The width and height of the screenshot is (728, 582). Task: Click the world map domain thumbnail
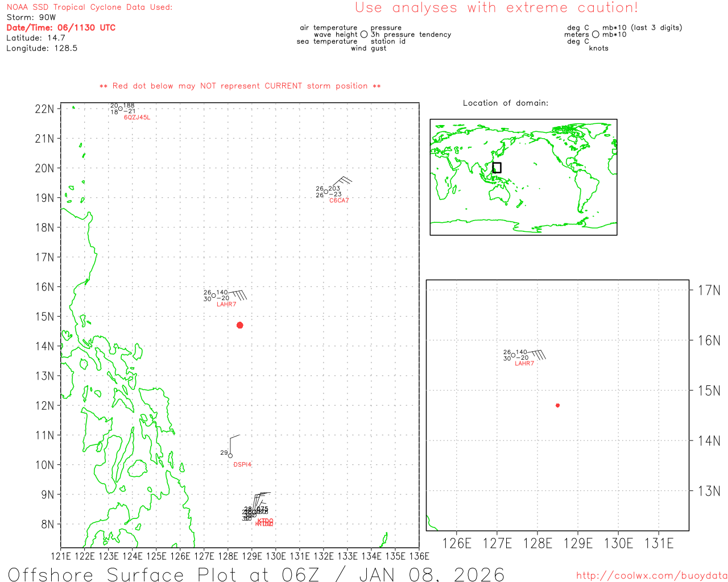coord(523,177)
